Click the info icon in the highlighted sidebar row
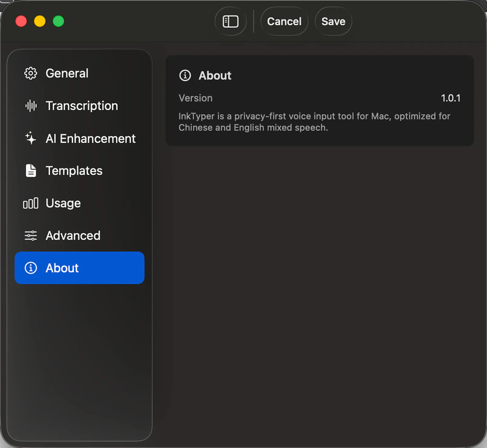Screen dimensions: 487x448 (x=31, y=268)
